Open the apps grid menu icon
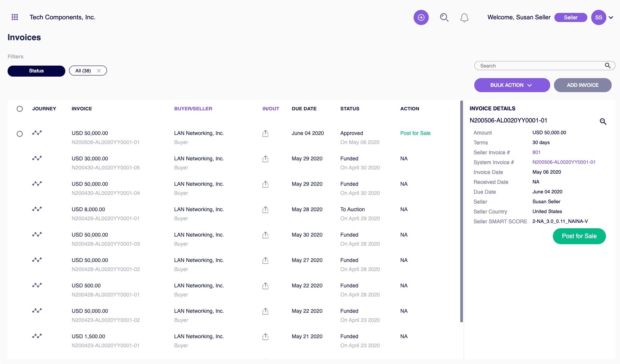 pos(15,17)
